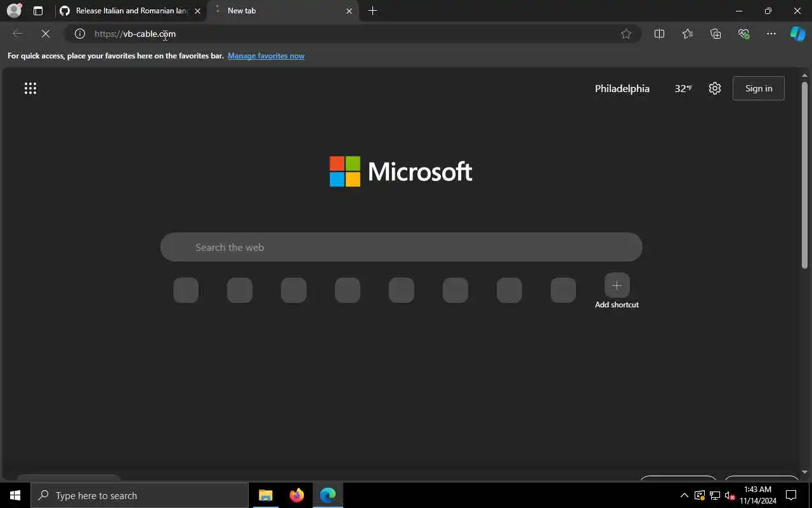Show hidden system tray icons
Screen dimensions: 812x508
(684, 495)
